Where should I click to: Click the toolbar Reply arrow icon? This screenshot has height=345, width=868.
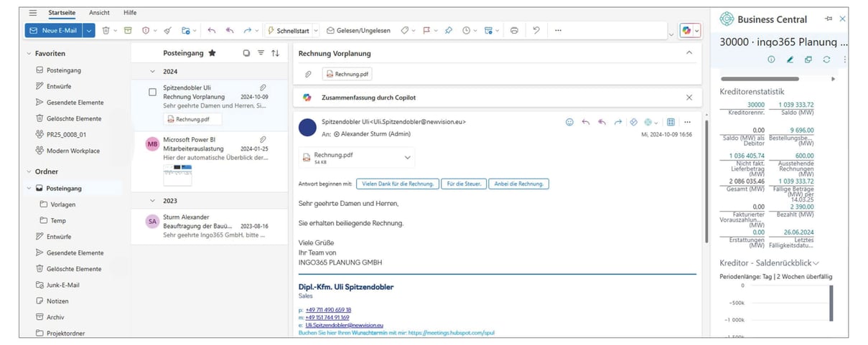[211, 30]
